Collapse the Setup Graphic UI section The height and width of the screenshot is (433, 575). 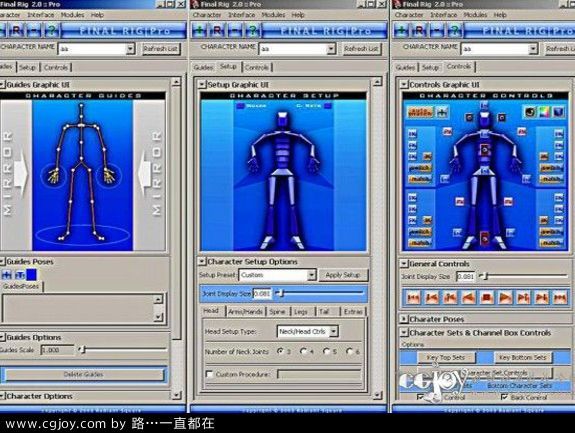202,85
